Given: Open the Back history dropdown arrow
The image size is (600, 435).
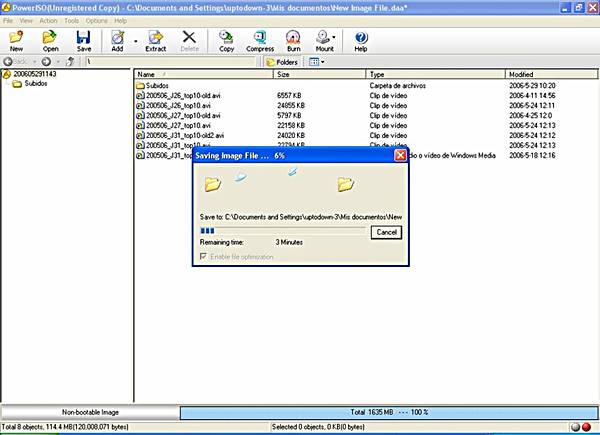Looking at the screenshot, I should pos(34,62).
